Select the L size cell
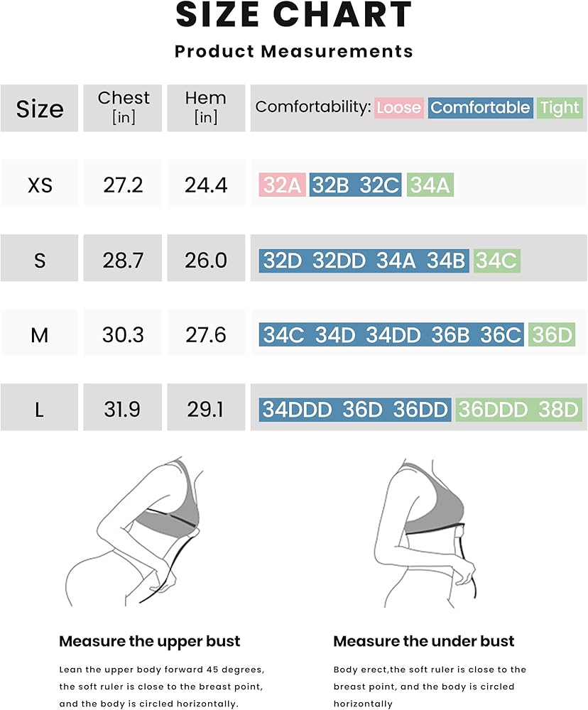 click(x=40, y=410)
